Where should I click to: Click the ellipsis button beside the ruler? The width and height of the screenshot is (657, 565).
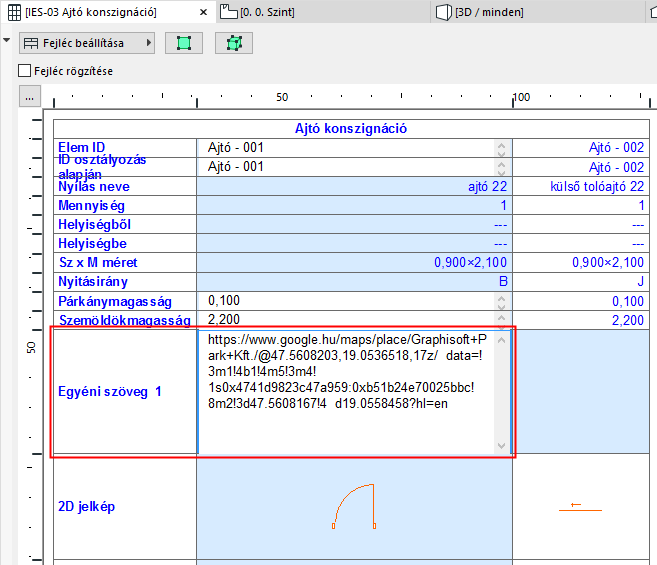pos(29,96)
